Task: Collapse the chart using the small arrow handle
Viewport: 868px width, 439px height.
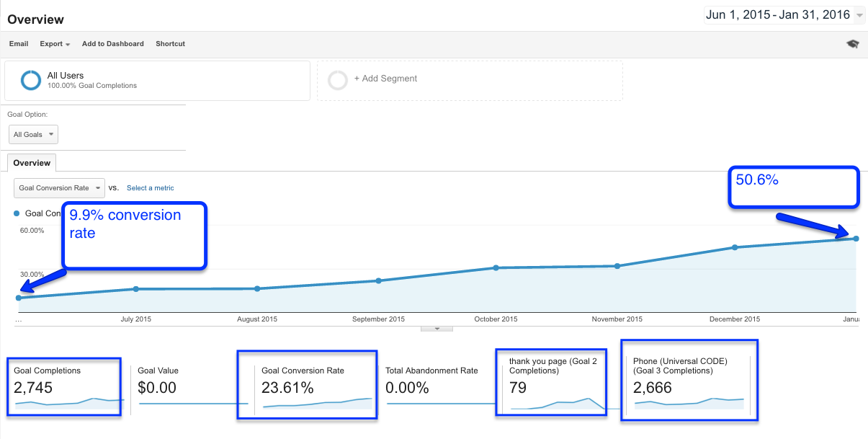Action: (436, 328)
